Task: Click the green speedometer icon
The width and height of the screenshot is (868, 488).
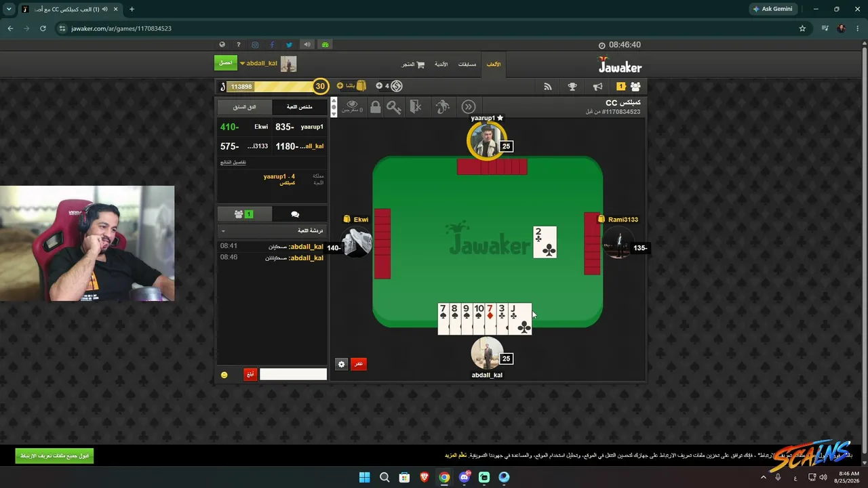Action: (325, 45)
